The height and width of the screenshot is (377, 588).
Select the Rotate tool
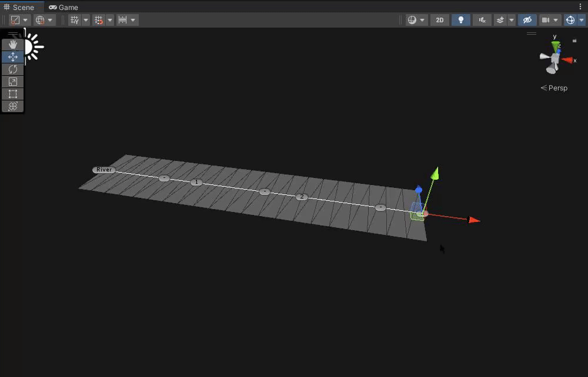pos(13,69)
